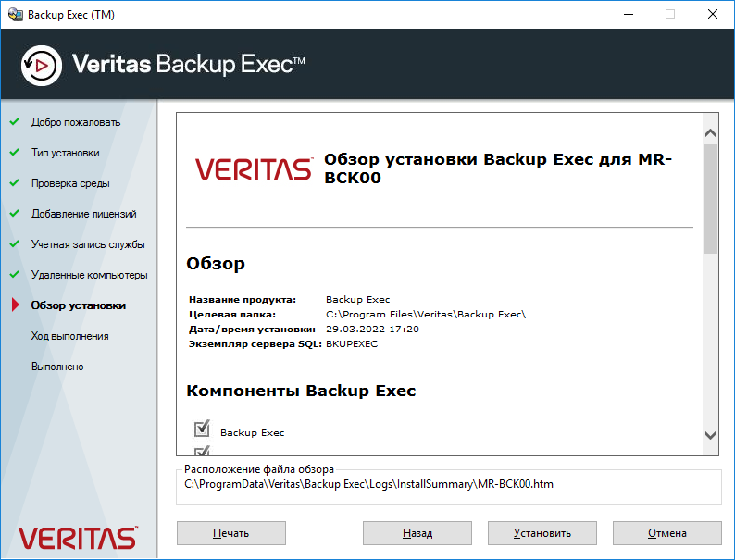Screen dimensions: 735x560
Task: Select the Ход выполнения step
Action: [x=69, y=336]
